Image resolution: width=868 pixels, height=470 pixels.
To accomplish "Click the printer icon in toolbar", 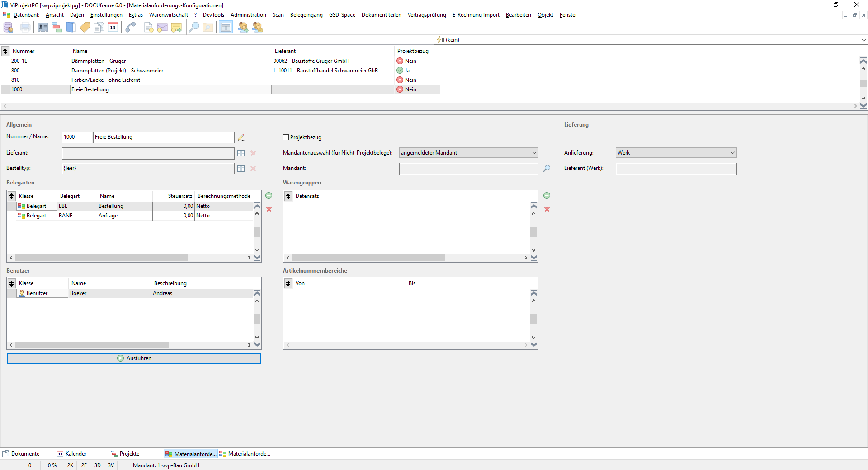I will point(25,28).
